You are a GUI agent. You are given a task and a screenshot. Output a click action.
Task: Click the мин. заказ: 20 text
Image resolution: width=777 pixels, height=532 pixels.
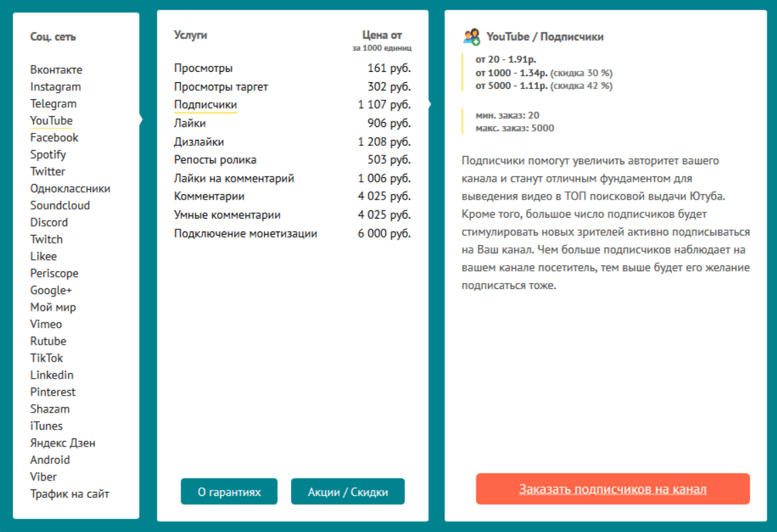[x=507, y=115]
